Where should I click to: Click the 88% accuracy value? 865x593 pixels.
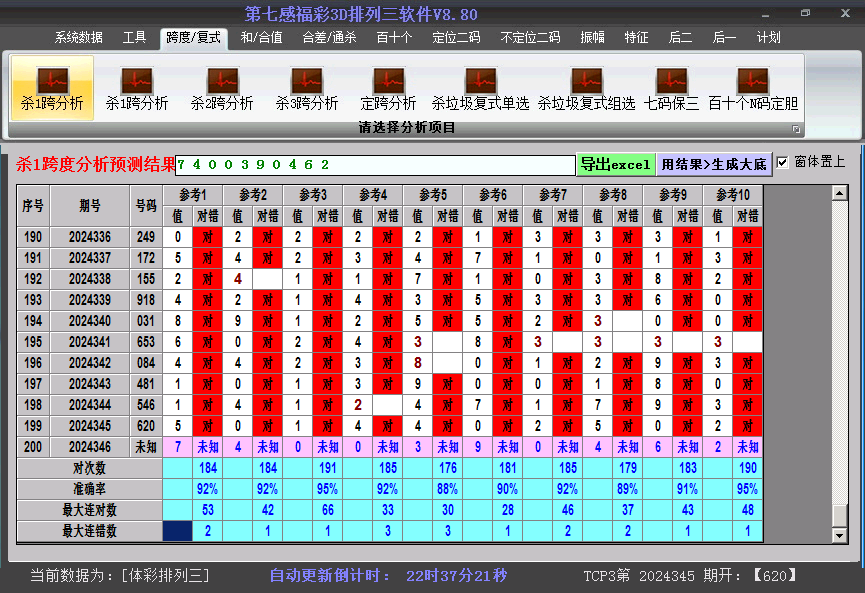click(x=447, y=489)
